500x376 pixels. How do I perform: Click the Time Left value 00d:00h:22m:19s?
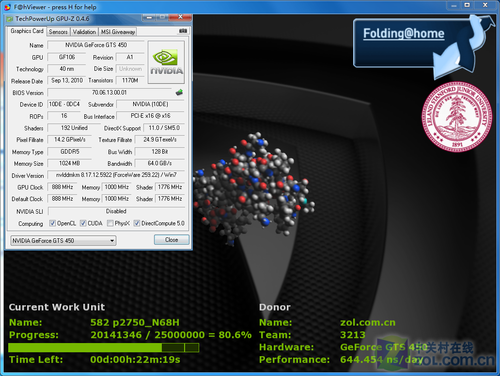(135, 360)
